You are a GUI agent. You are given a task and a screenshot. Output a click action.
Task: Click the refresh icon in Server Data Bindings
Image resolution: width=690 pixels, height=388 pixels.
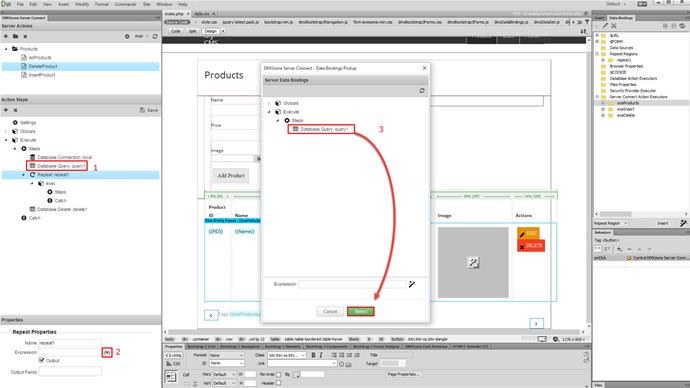422,91
